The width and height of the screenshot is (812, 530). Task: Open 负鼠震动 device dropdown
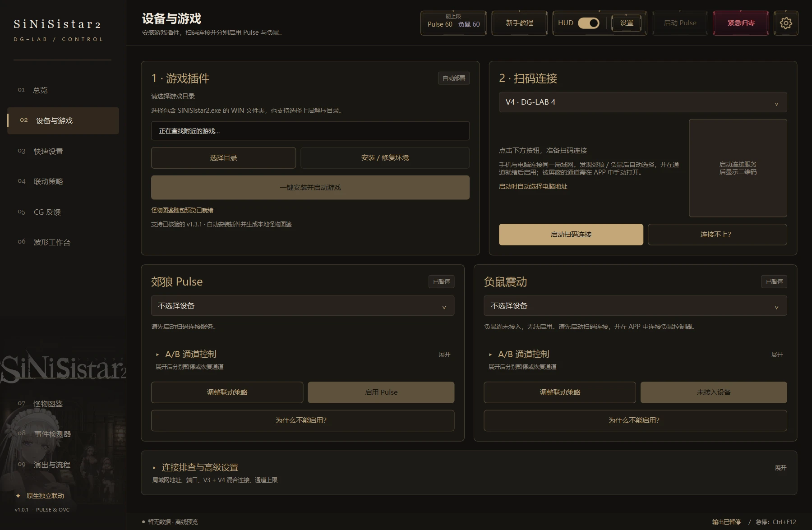point(635,306)
